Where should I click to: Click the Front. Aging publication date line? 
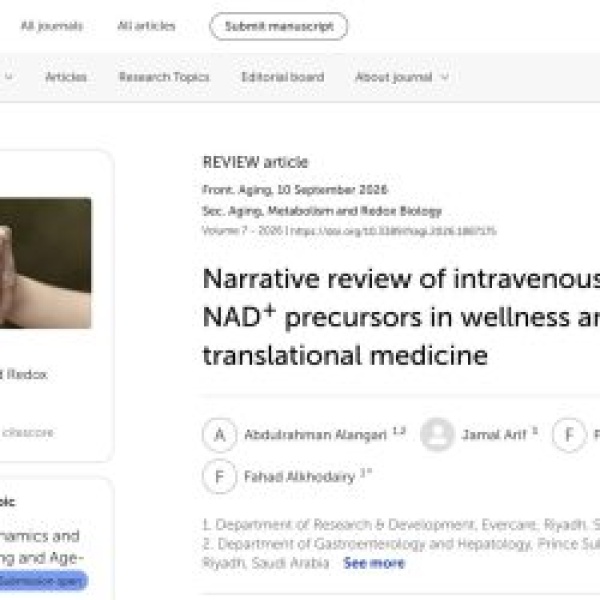295,190
